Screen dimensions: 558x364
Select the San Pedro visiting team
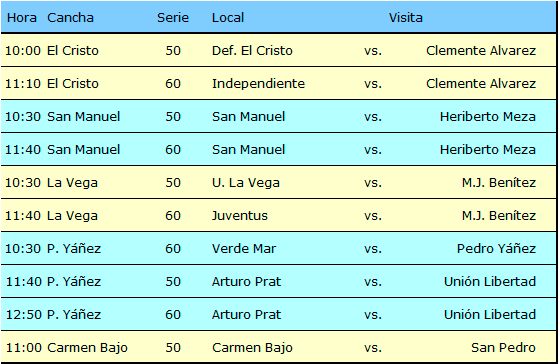coord(503,348)
